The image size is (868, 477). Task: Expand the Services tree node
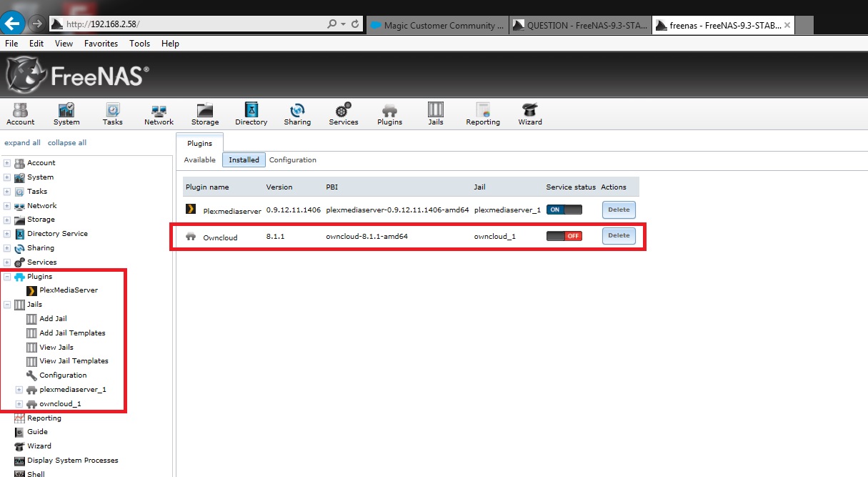[x=7, y=262]
